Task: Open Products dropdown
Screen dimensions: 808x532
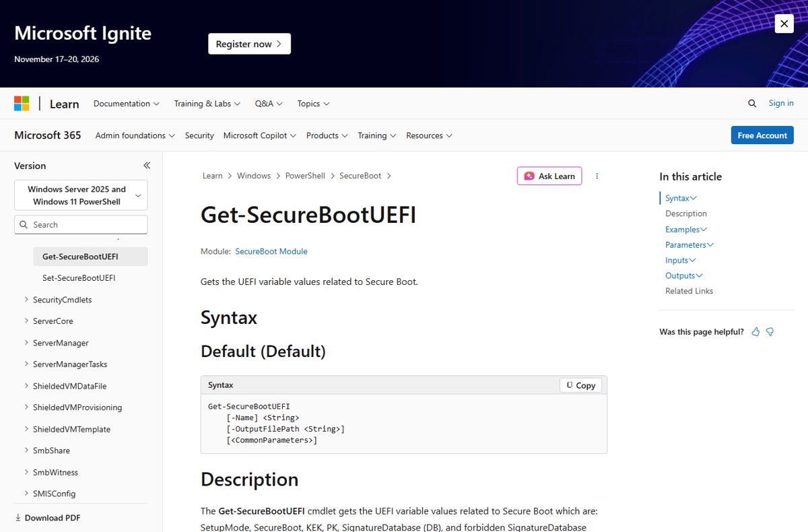Action: click(x=327, y=135)
